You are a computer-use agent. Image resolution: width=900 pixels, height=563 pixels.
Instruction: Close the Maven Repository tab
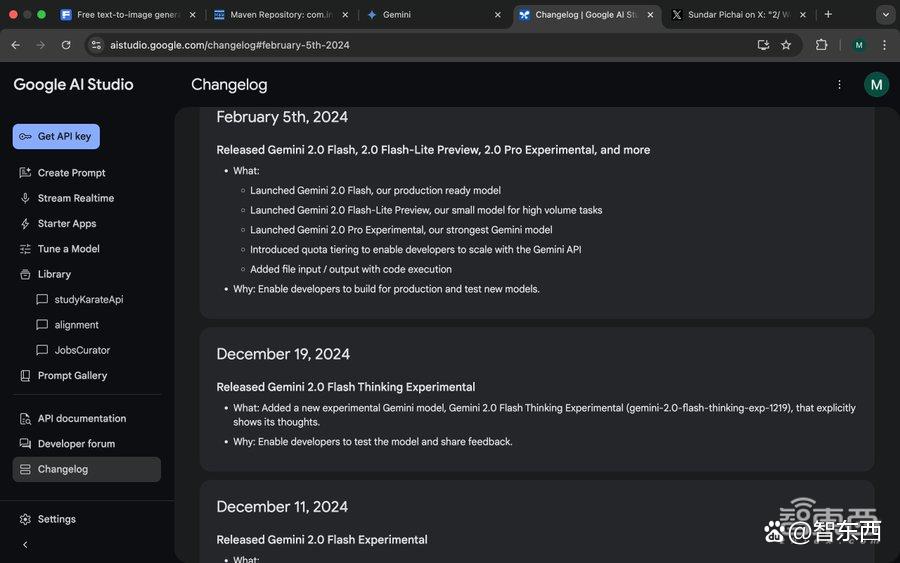tap(345, 15)
